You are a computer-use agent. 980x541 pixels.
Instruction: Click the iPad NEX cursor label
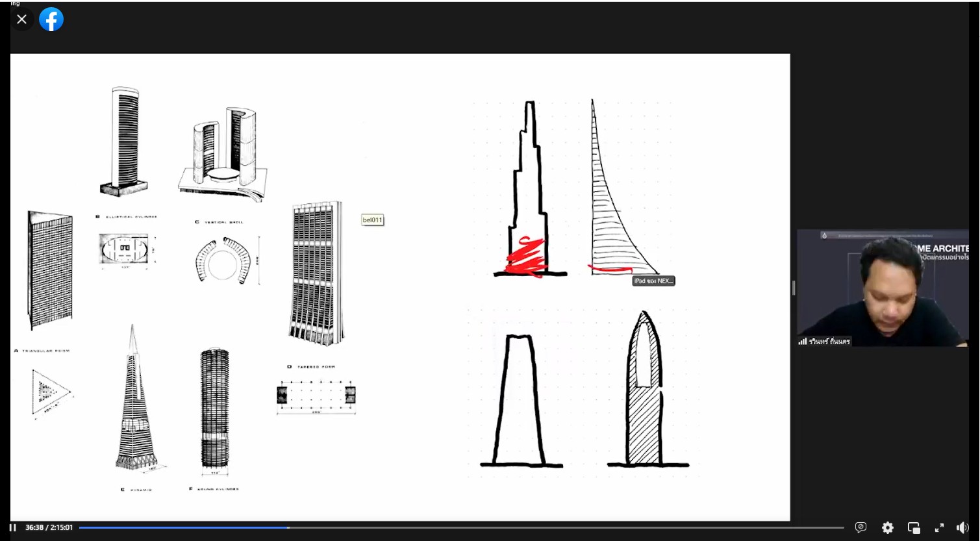(x=653, y=281)
